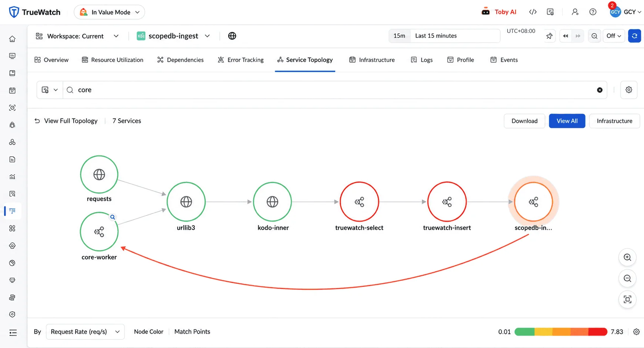
Task: Click View Full Topology link
Action: pos(66,121)
